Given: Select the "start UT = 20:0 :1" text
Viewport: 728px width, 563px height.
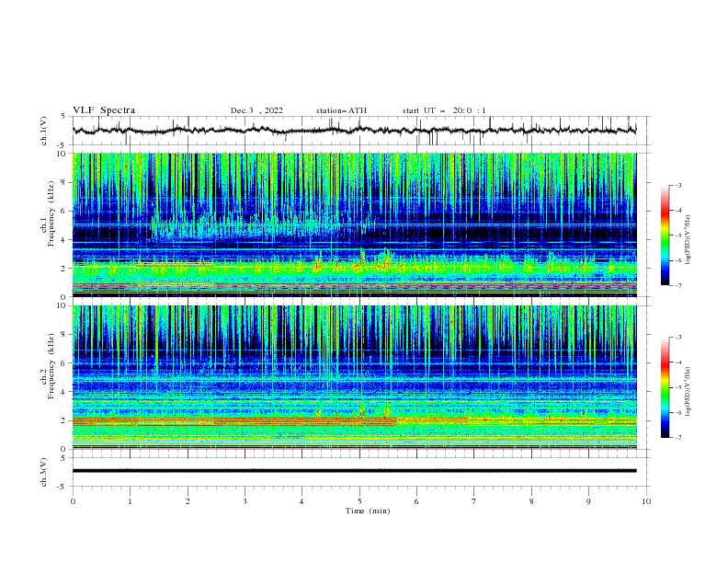Looking at the screenshot, I should click(x=444, y=110).
